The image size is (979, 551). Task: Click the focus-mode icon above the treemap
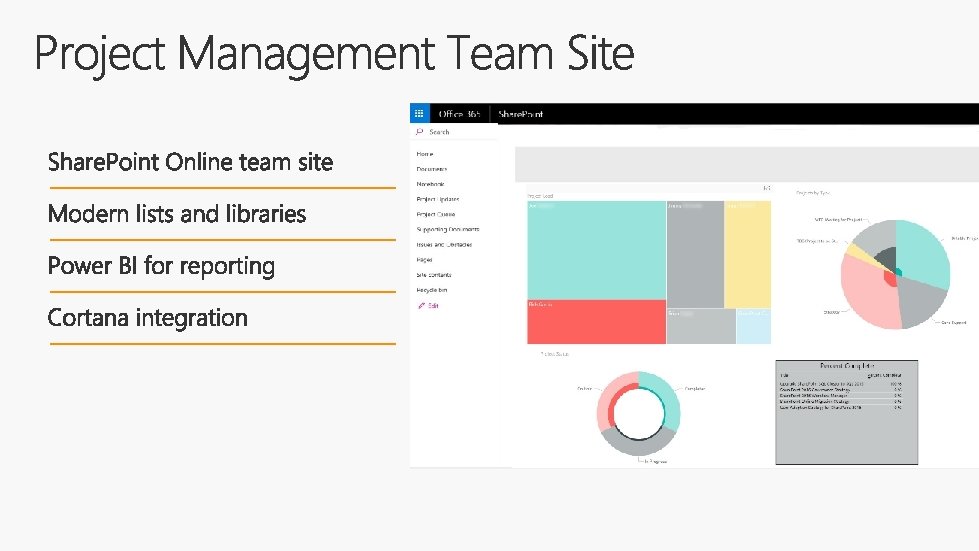[x=767, y=188]
